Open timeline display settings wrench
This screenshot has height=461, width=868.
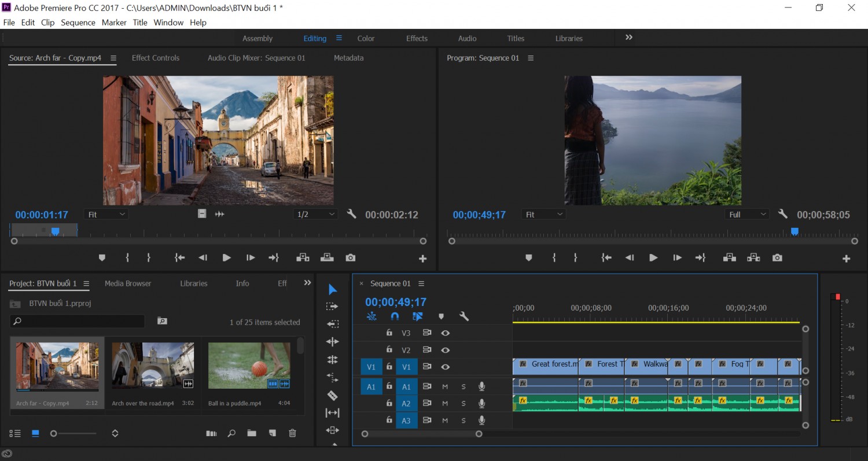point(464,316)
